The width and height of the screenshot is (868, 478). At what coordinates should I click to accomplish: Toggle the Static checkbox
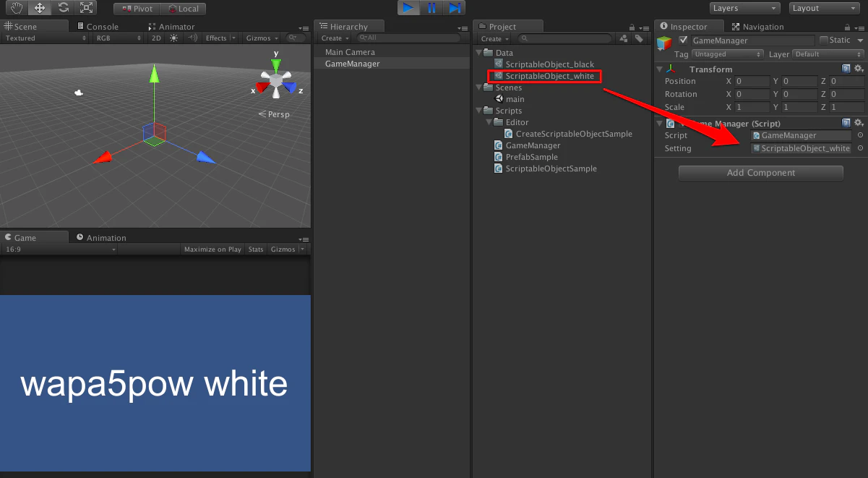(824, 40)
